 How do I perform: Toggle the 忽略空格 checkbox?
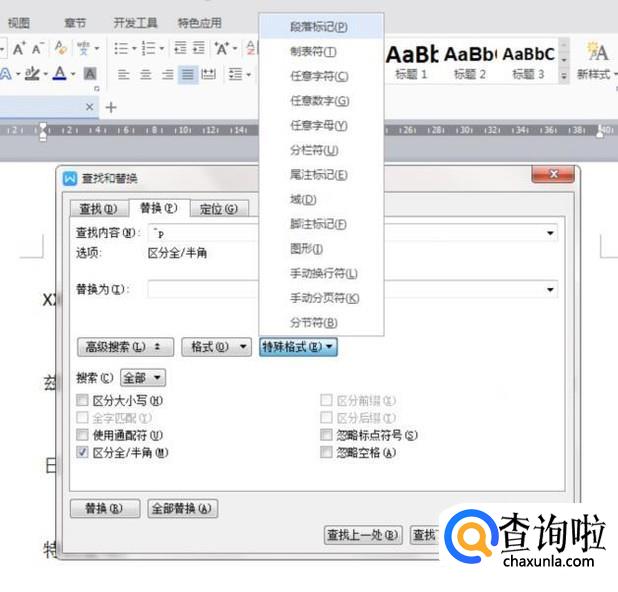[x=326, y=452]
